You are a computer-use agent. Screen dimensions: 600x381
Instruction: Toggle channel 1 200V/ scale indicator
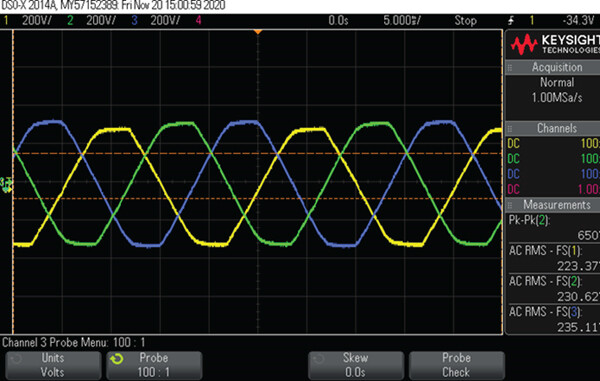tap(28, 20)
